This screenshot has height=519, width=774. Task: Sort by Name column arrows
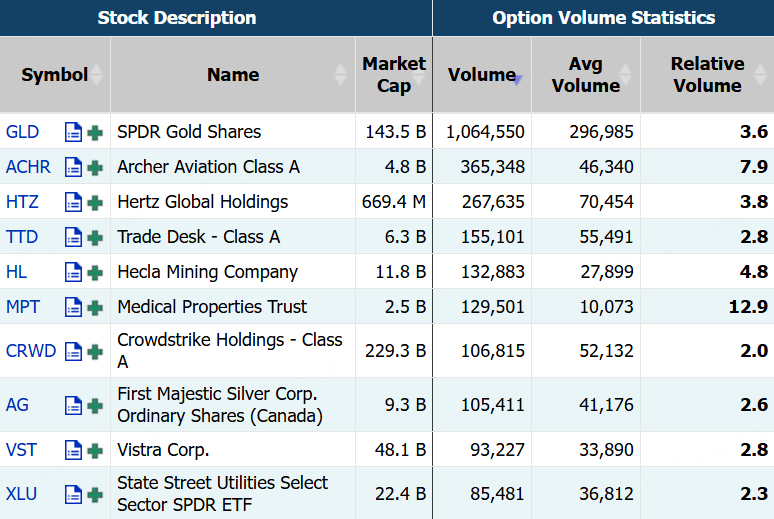point(340,75)
